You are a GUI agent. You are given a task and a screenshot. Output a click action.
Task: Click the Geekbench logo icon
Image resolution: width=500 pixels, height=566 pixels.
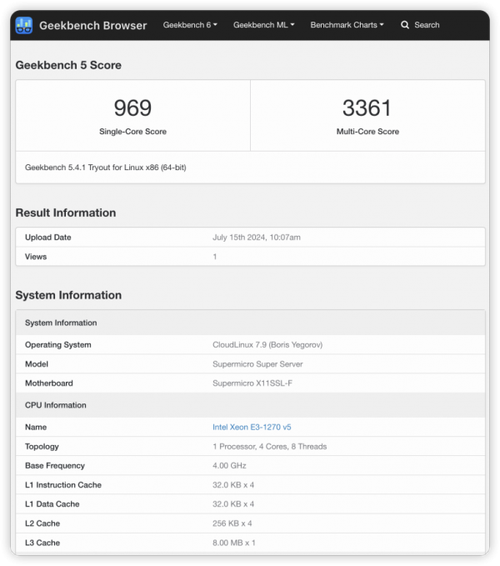tap(24, 25)
